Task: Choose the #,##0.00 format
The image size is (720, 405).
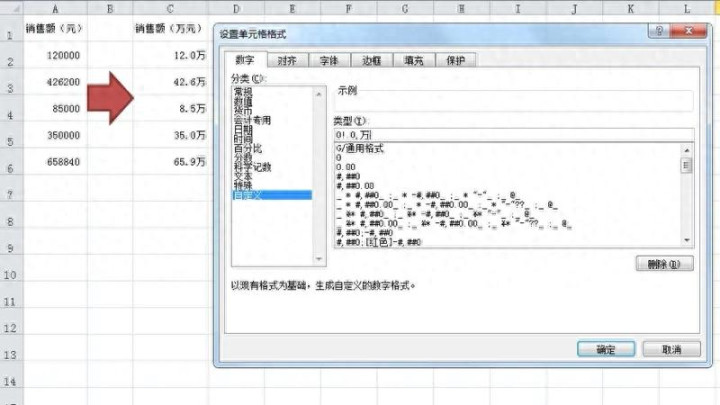Action: [508, 186]
